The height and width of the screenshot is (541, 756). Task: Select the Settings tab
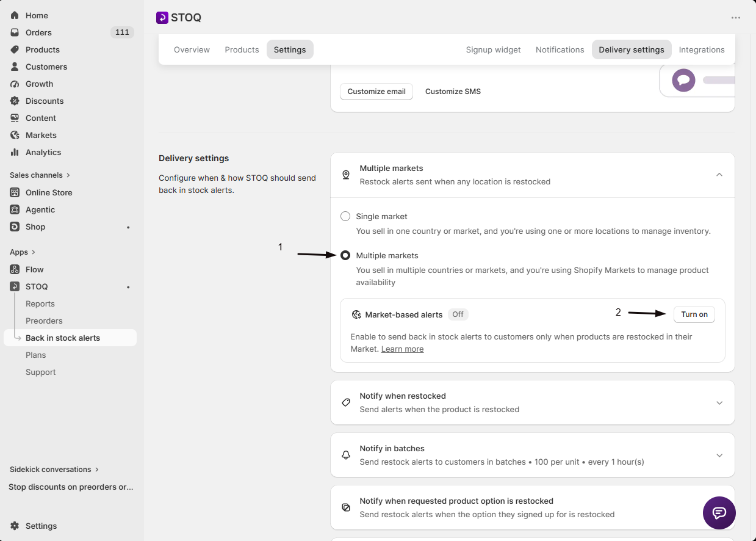[290, 49]
